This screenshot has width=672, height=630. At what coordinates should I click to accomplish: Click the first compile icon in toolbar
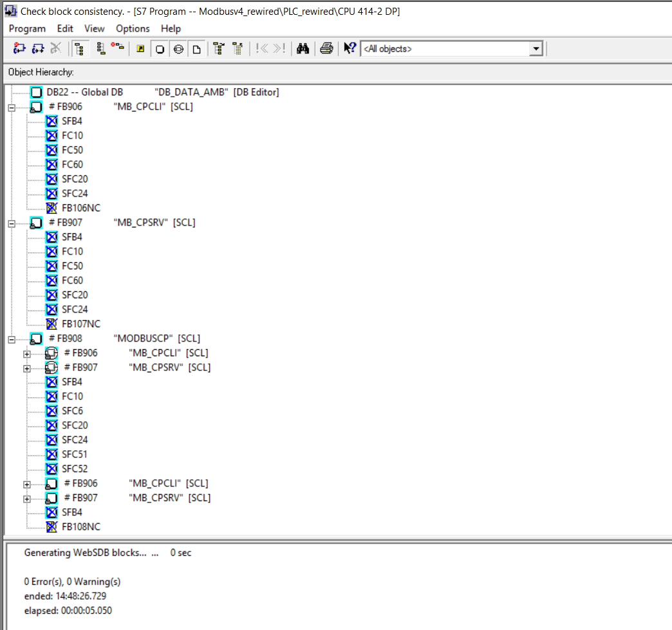(x=19, y=49)
